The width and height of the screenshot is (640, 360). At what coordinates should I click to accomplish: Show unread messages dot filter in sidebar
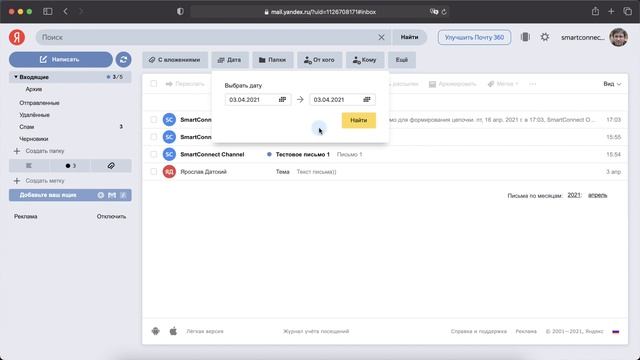(70, 166)
